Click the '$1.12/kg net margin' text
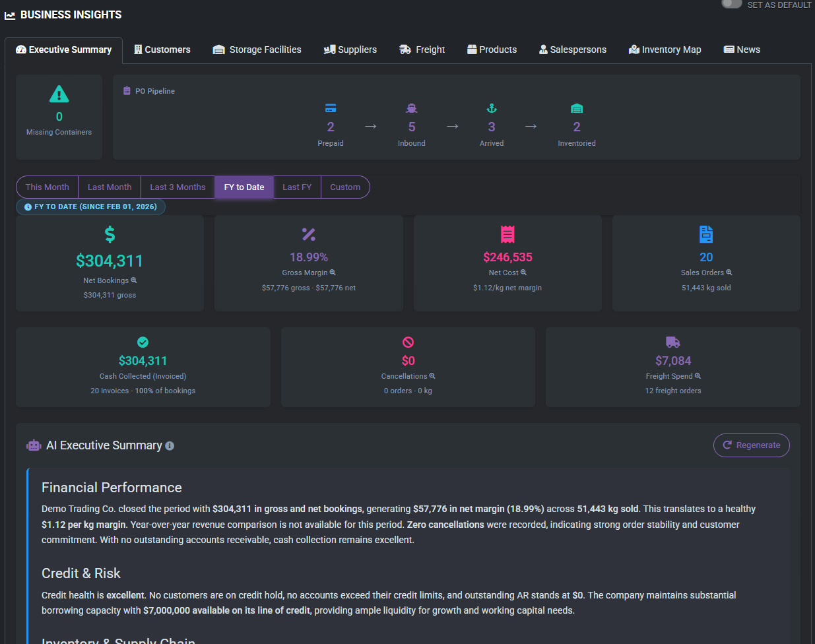 [507, 288]
